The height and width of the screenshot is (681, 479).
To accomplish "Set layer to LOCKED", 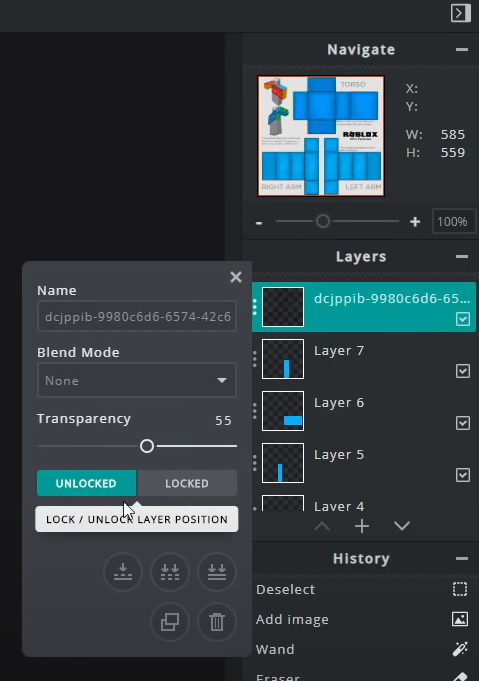I will pyautogui.click(x=187, y=483).
